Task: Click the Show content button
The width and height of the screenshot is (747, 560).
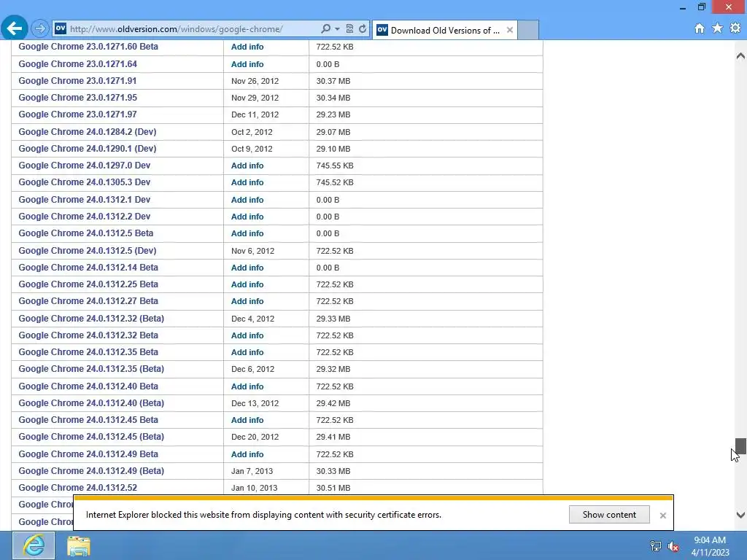Action: (609, 515)
